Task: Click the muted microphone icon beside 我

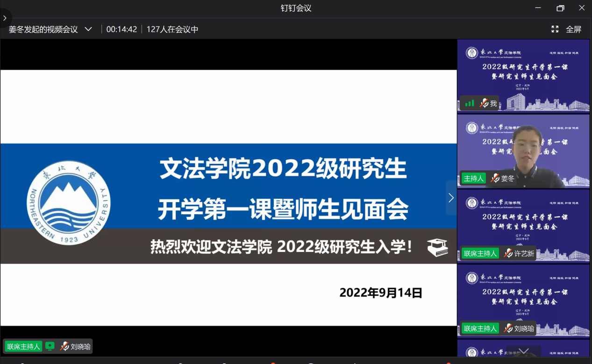Action: pos(484,103)
